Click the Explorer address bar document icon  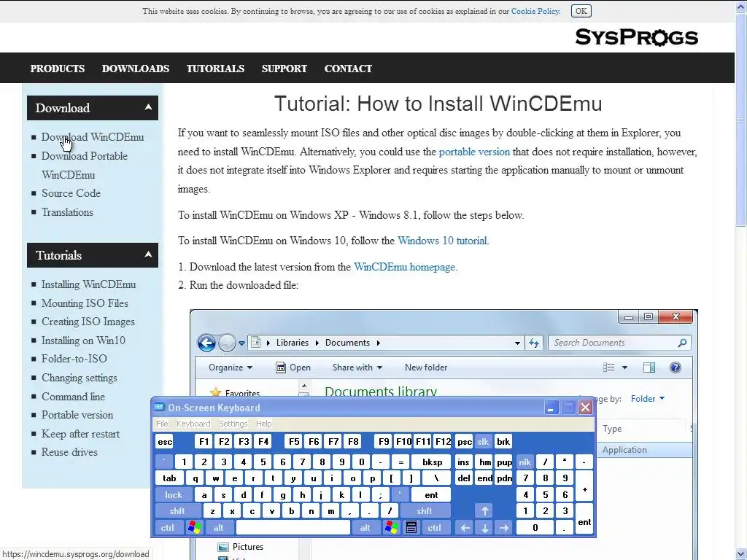256,343
